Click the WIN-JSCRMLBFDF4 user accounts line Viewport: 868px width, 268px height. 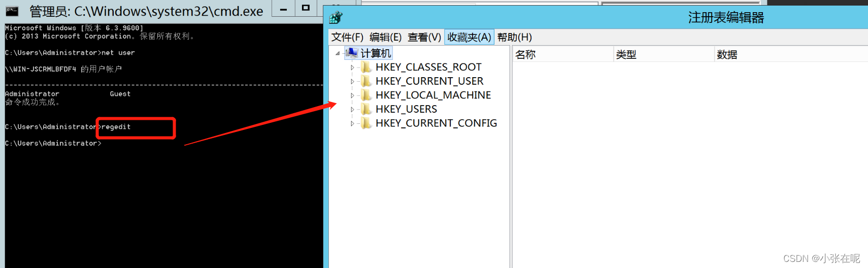63,69
